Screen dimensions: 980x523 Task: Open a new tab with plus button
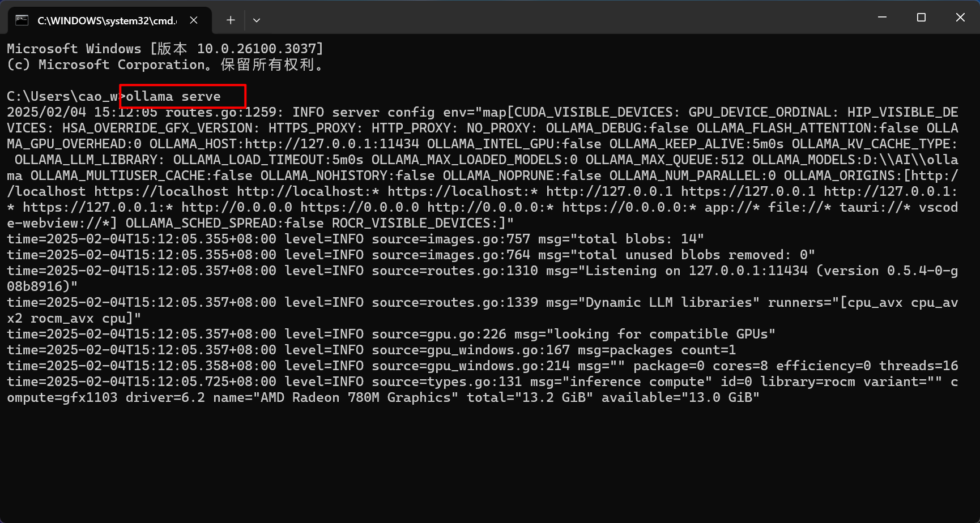click(231, 20)
